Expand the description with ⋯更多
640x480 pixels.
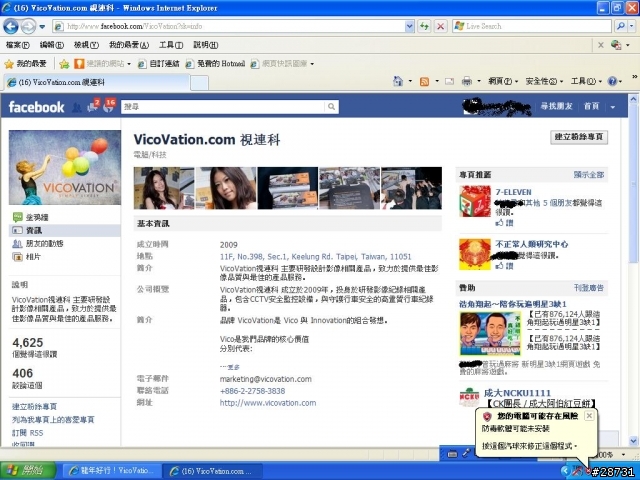229,367
